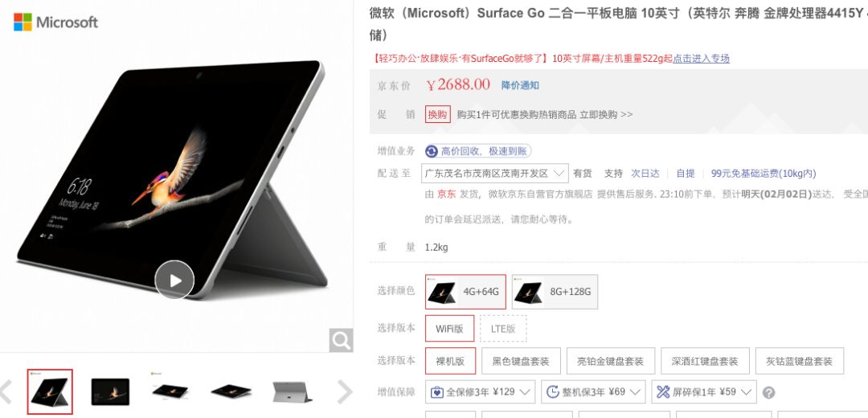
Task: Open the delivery address dropdown
Action: tap(495, 174)
